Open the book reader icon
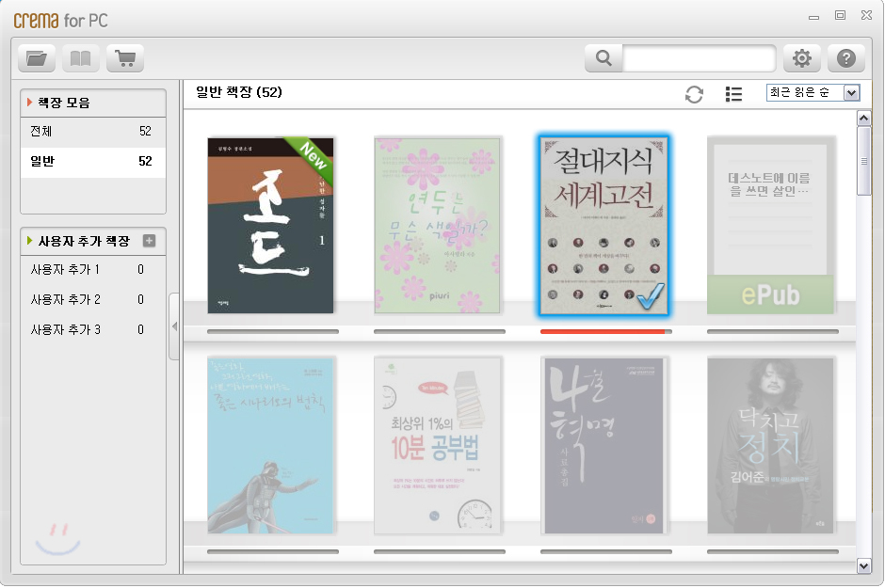 (x=81, y=58)
